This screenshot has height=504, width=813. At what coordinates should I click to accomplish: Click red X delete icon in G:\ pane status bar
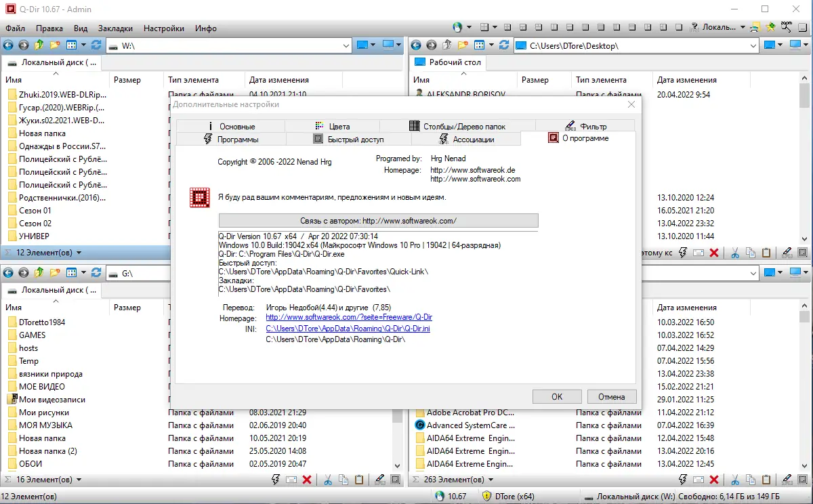[307, 480]
